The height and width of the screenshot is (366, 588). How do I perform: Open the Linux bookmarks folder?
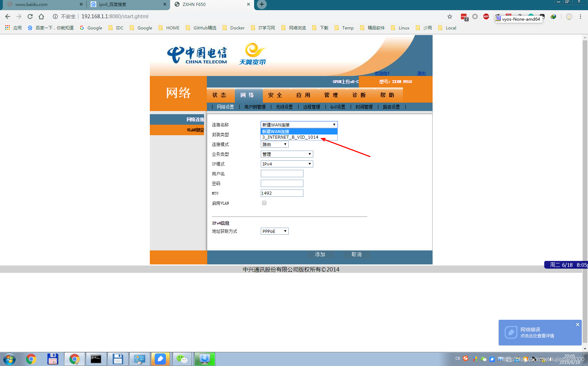coord(400,28)
